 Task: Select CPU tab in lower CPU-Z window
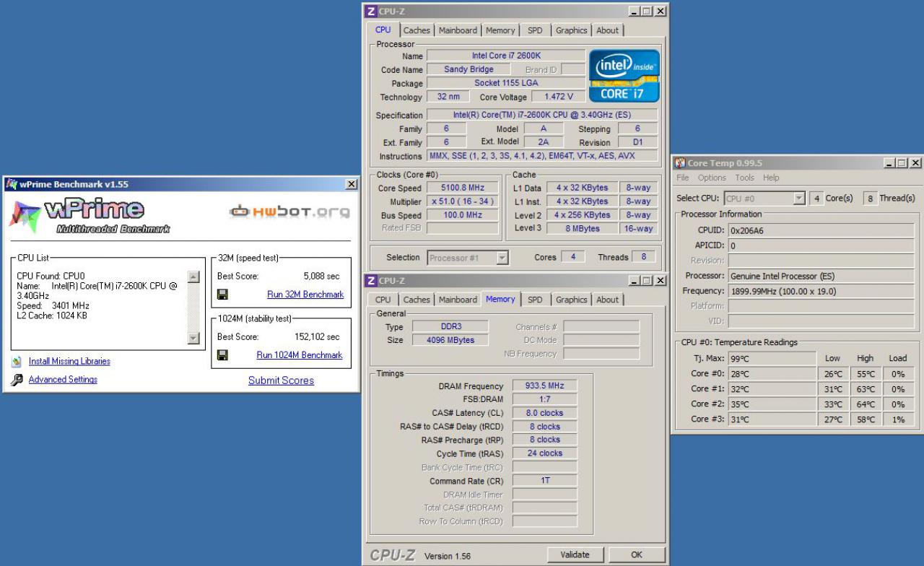[x=383, y=300]
